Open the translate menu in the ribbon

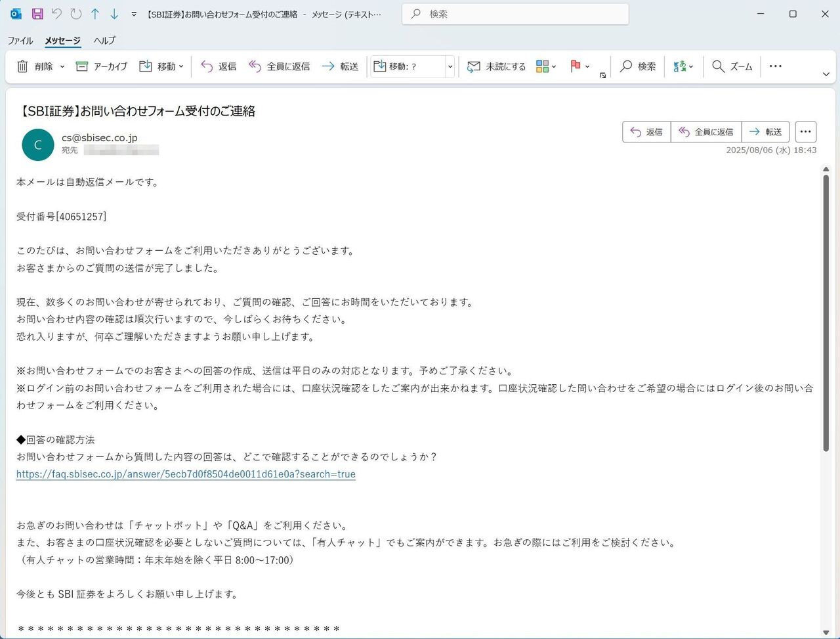[x=683, y=66]
